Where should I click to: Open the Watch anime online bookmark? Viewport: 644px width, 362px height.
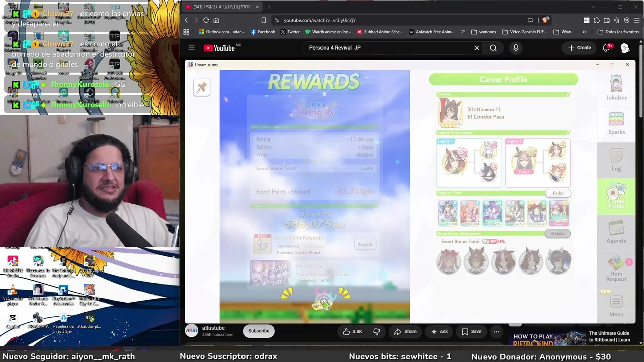[x=328, y=32]
